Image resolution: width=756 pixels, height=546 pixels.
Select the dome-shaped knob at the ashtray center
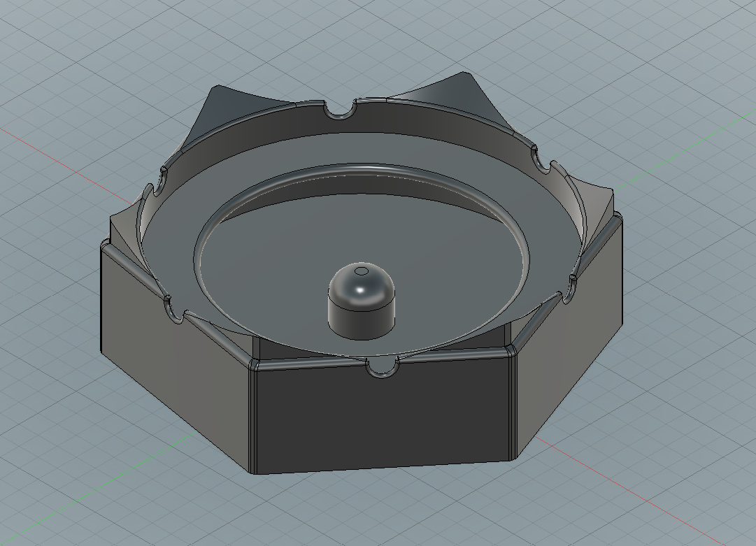click(x=361, y=300)
